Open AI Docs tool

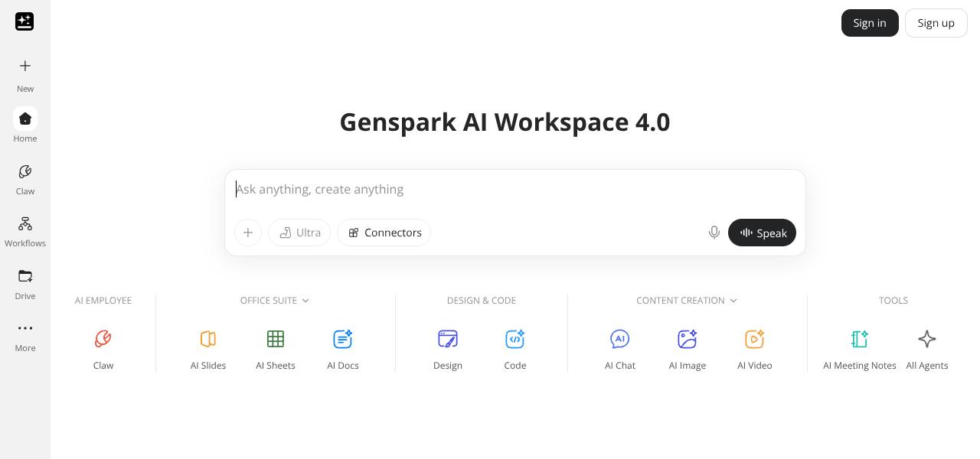(343, 348)
